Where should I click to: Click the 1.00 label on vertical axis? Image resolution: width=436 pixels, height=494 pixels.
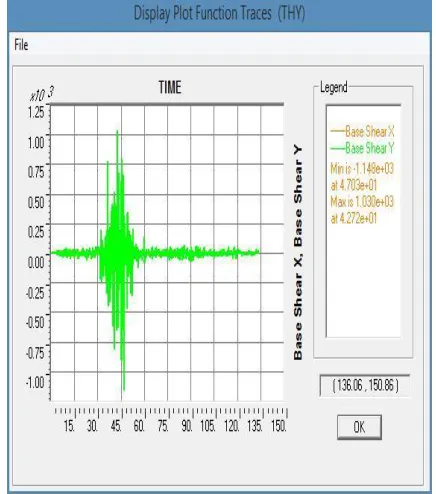[36, 143]
